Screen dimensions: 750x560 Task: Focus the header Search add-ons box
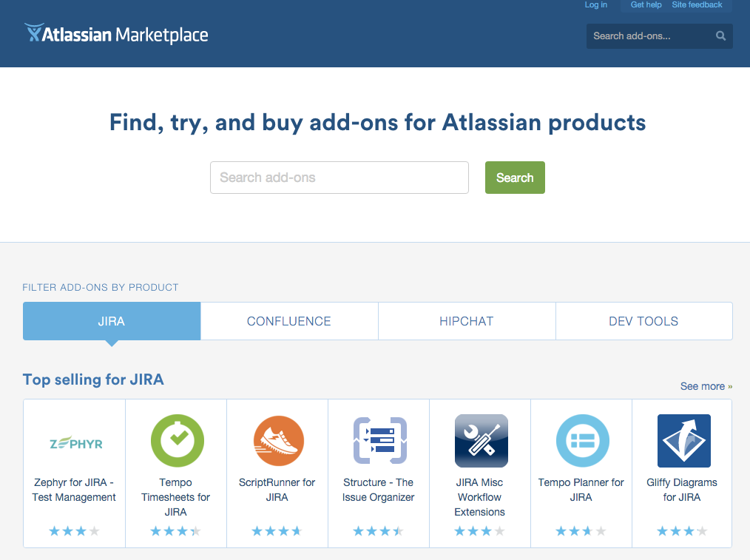pyautogui.click(x=659, y=36)
